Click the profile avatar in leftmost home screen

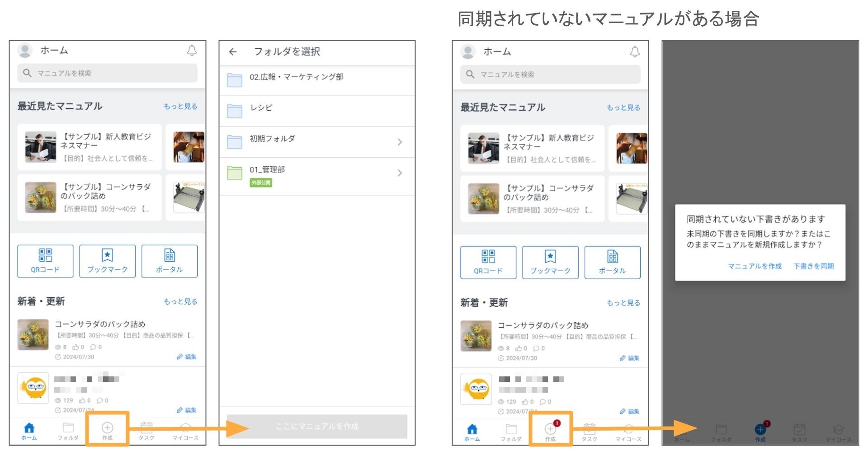coord(25,50)
